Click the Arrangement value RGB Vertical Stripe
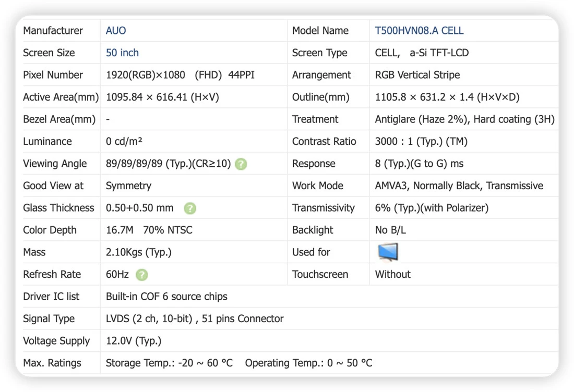 [x=417, y=75]
